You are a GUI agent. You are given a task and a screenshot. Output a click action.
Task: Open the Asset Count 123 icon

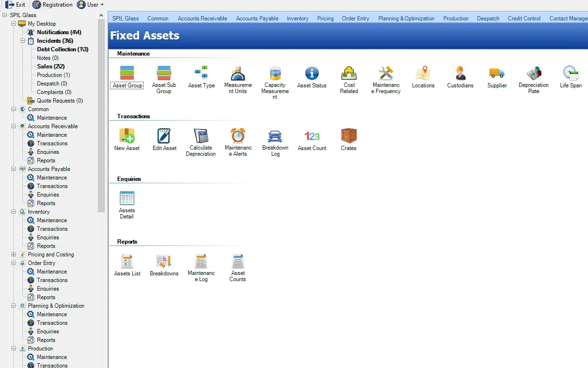point(312,136)
